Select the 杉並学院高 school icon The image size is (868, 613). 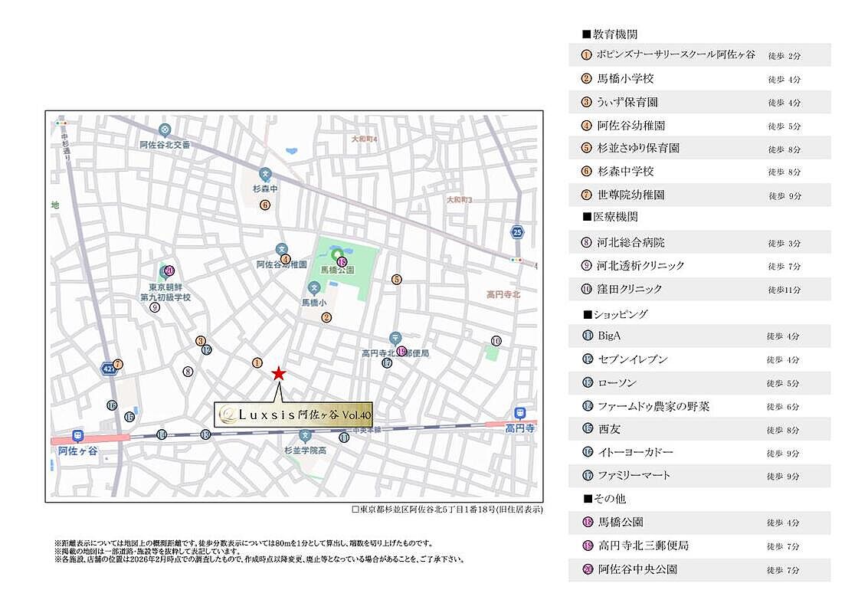point(305,435)
